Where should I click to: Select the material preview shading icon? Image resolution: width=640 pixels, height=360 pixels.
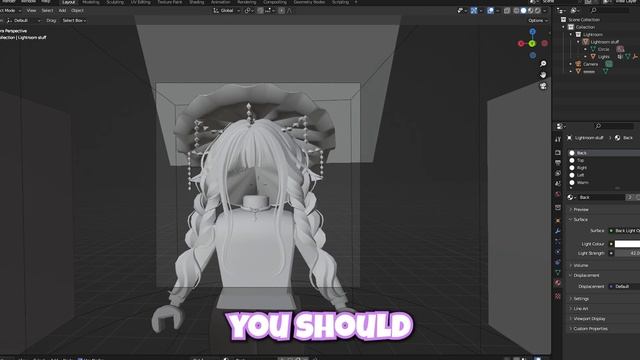[x=530, y=11]
